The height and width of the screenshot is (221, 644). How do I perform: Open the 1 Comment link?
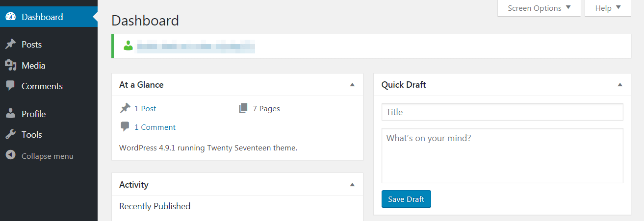pos(155,127)
